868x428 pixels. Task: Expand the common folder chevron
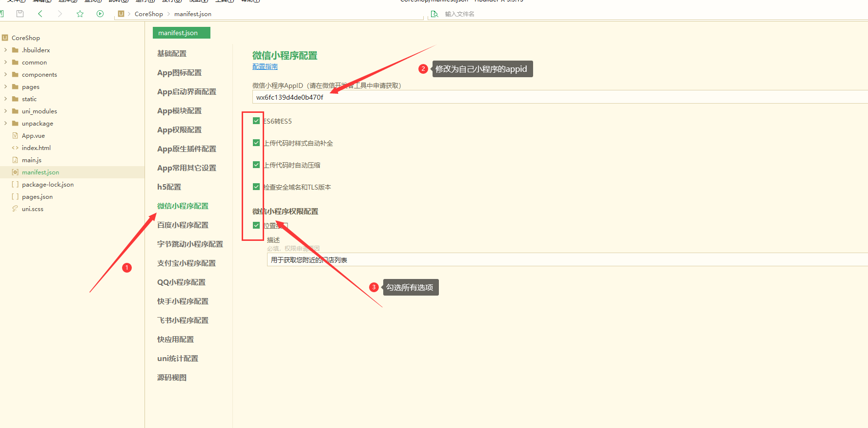(5, 62)
